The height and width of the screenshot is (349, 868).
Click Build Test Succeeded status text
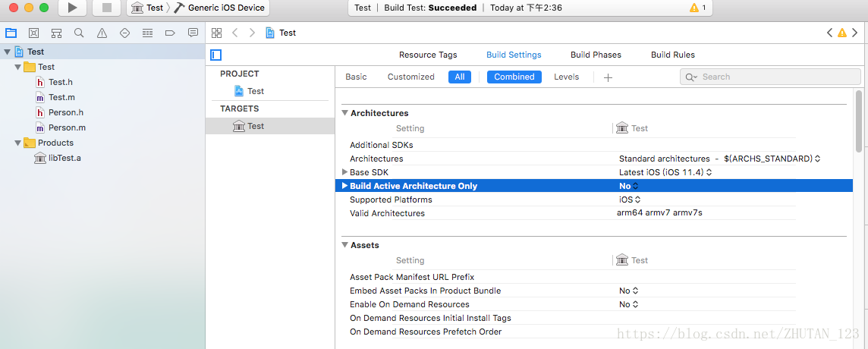pos(429,8)
